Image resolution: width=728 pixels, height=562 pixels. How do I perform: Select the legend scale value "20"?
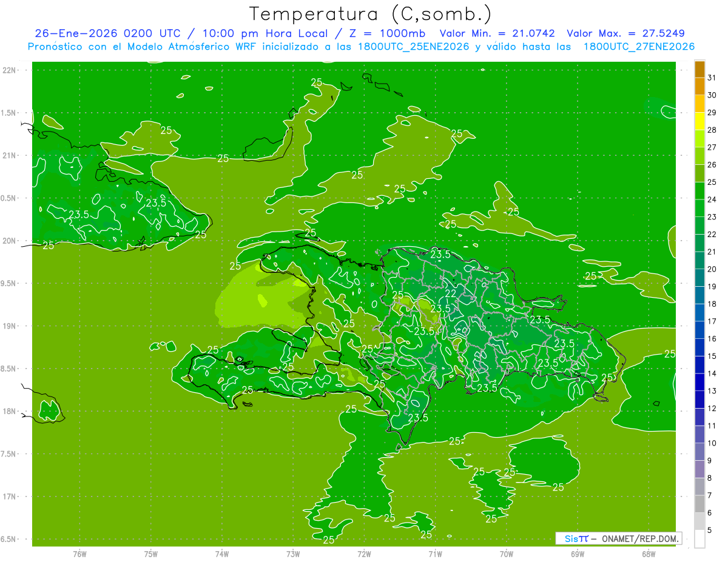712,269
